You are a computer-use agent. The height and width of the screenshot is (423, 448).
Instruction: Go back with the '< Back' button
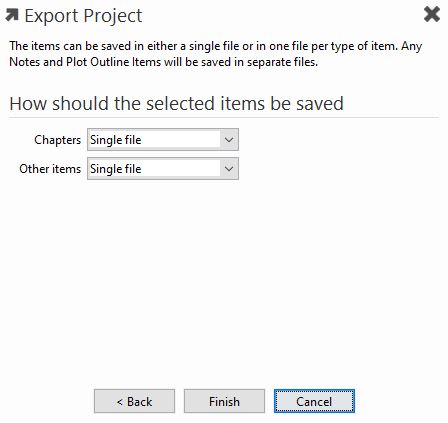coord(134,401)
